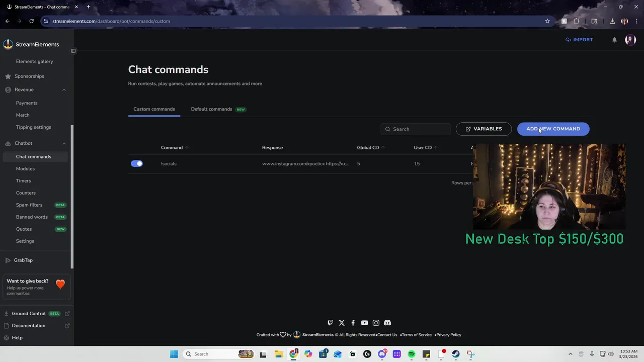Open the Twitch footer icon
This screenshot has height=362, width=644.
point(330,323)
